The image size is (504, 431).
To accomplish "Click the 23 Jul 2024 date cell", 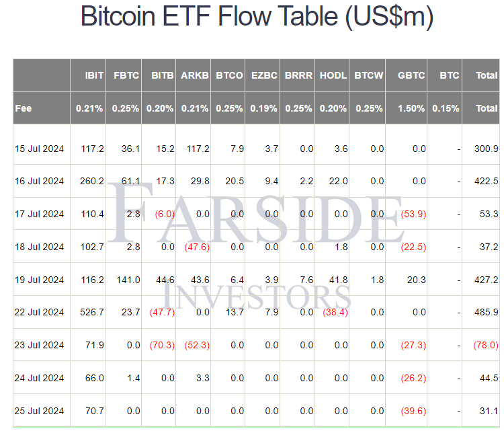I will (40, 345).
